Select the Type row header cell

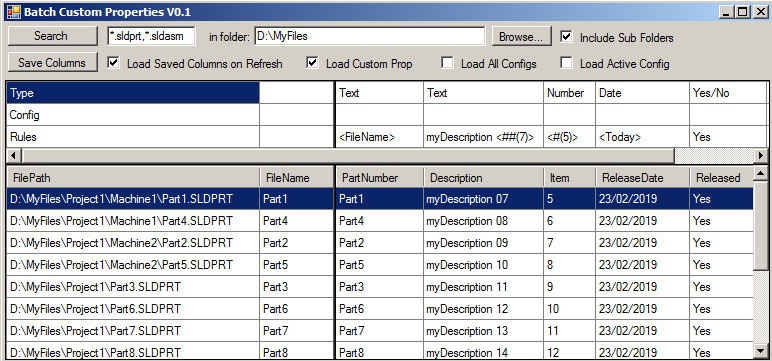133,93
